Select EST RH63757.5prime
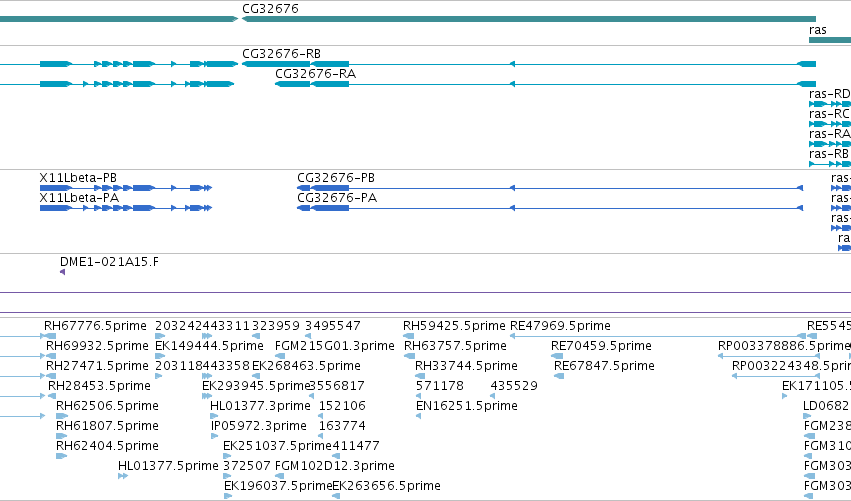 coord(455,346)
